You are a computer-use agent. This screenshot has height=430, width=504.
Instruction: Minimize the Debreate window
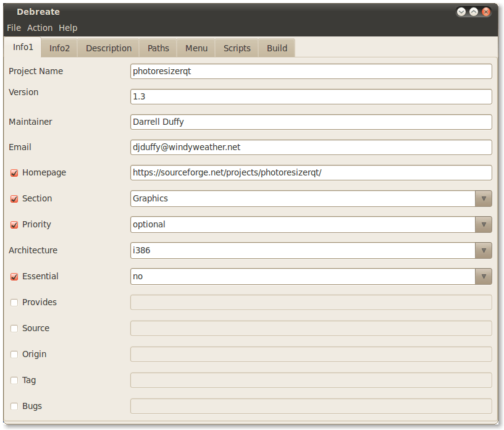[461, 12]
